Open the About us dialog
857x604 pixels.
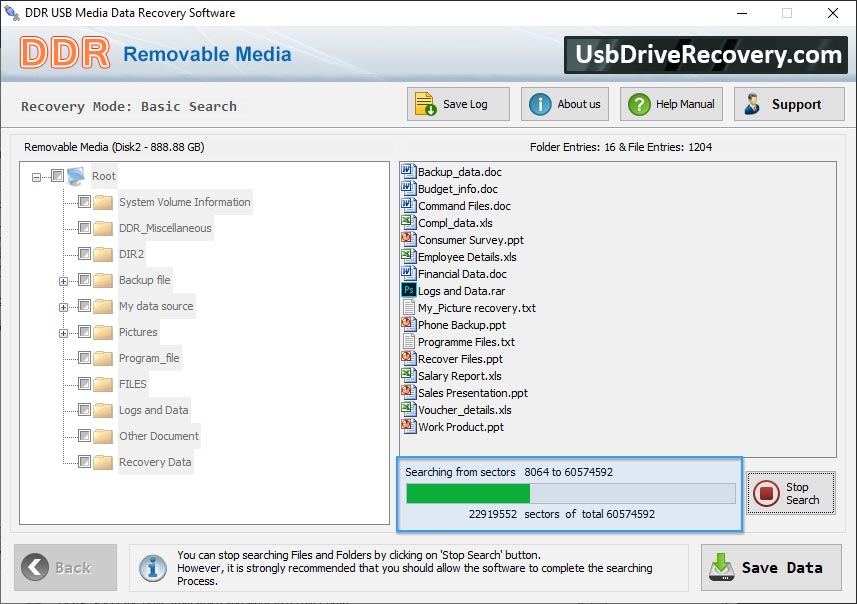(x=565, y=104)
